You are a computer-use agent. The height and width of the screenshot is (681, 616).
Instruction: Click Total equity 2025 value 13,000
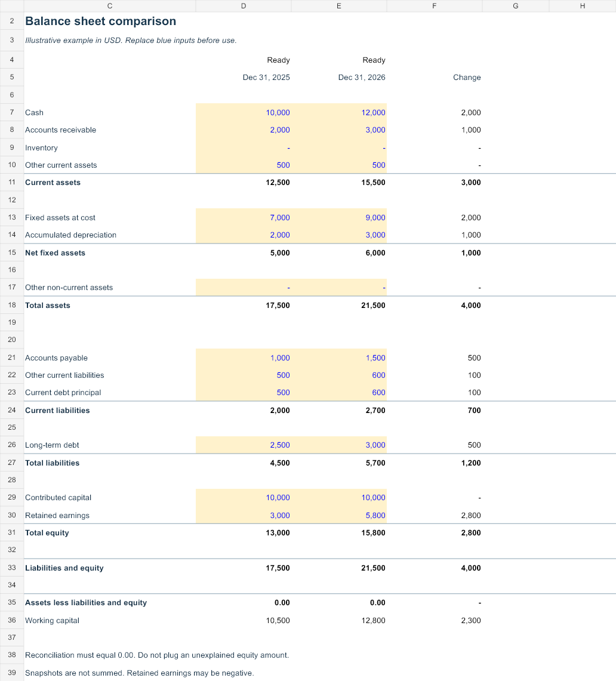coord(278,533)
